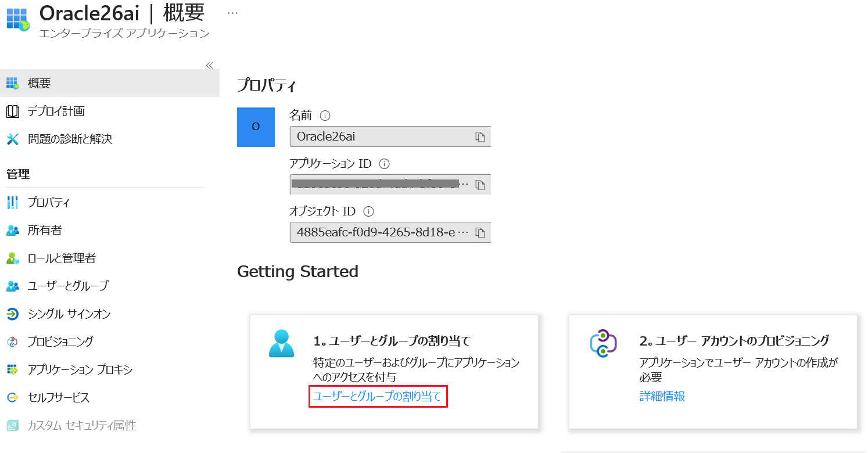
Task: Collapse the sidebar with double chevron
Action: (210, 65)
